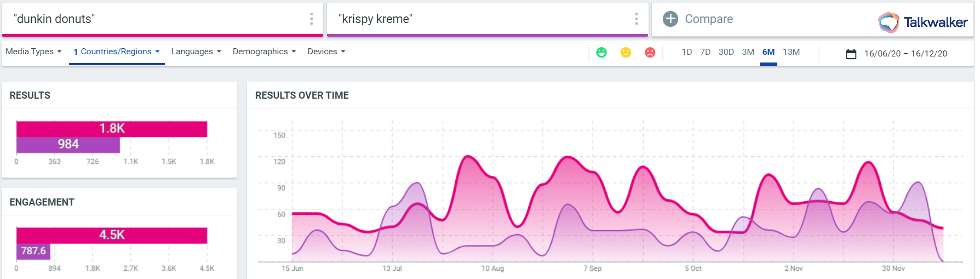Viewport: 980px width, 279px height.
Task: Select the 1D time range
Action: [686, 52]
